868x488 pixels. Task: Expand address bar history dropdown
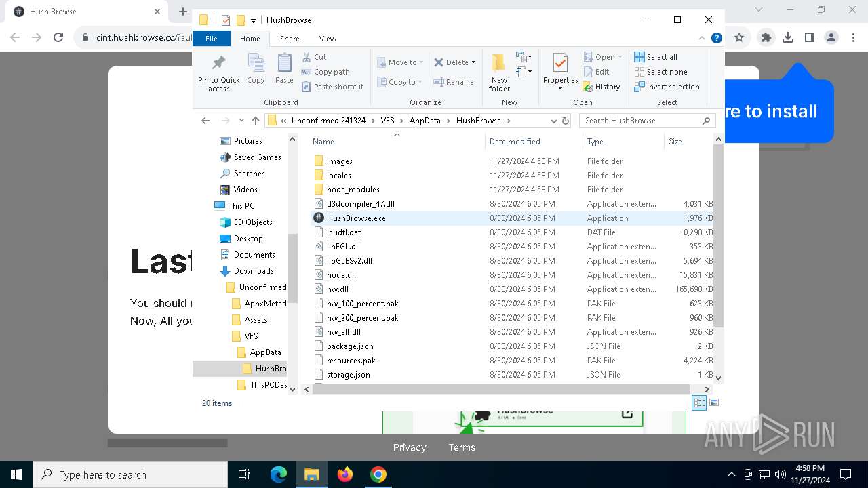553,121
